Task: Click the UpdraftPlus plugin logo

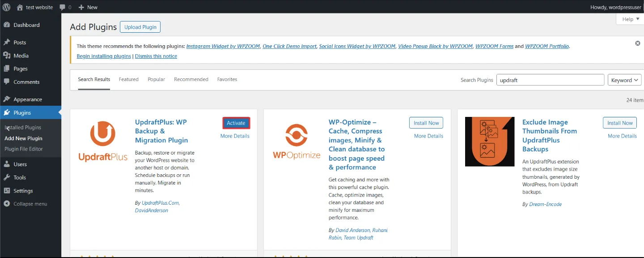Action: (x=103, y=141)
